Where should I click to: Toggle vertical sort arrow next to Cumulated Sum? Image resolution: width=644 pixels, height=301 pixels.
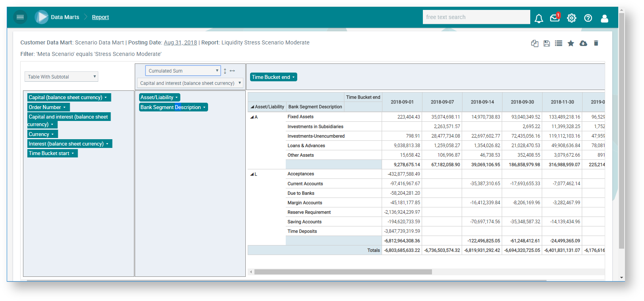pos(225,71)
